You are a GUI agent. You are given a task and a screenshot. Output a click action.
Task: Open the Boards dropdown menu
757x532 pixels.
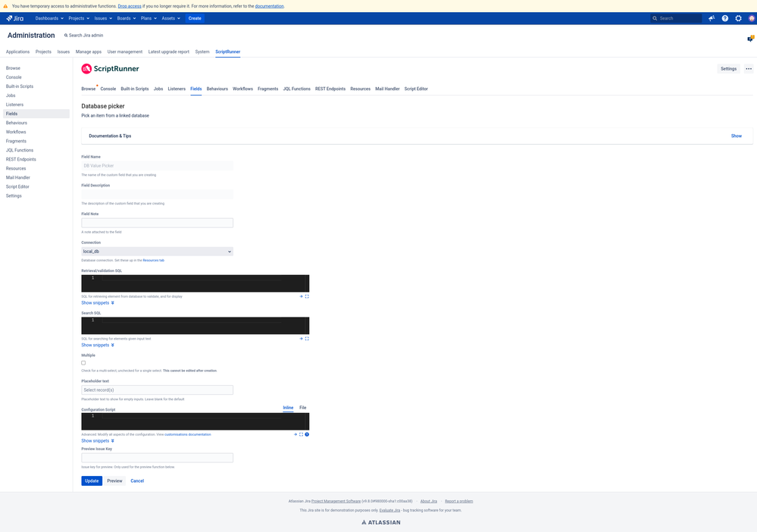point(127,18)
